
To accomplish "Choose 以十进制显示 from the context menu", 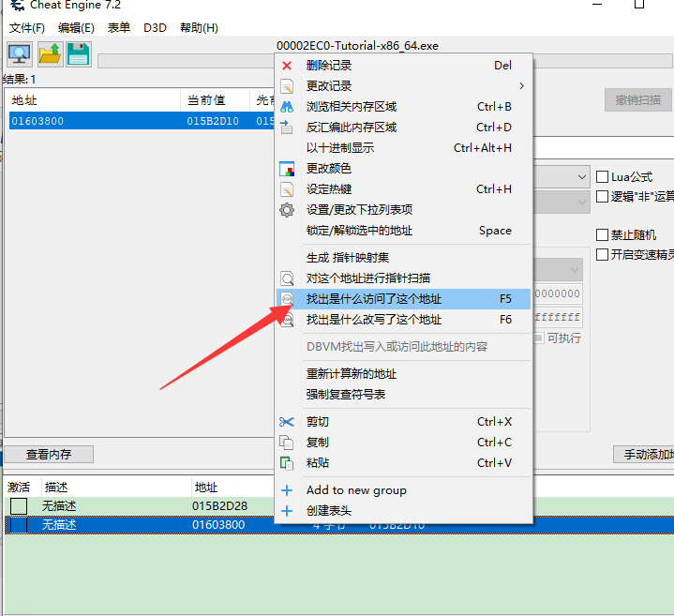I will click(402, 148).
